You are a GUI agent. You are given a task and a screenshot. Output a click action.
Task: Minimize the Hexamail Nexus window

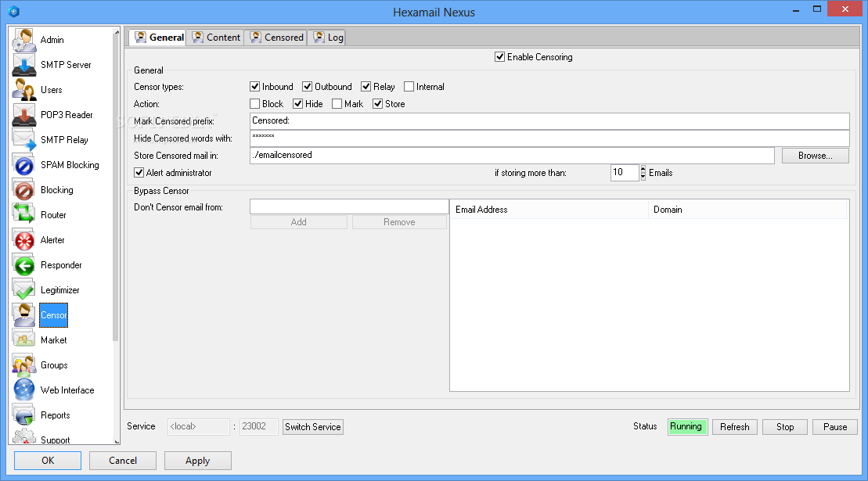coord(795,10)
